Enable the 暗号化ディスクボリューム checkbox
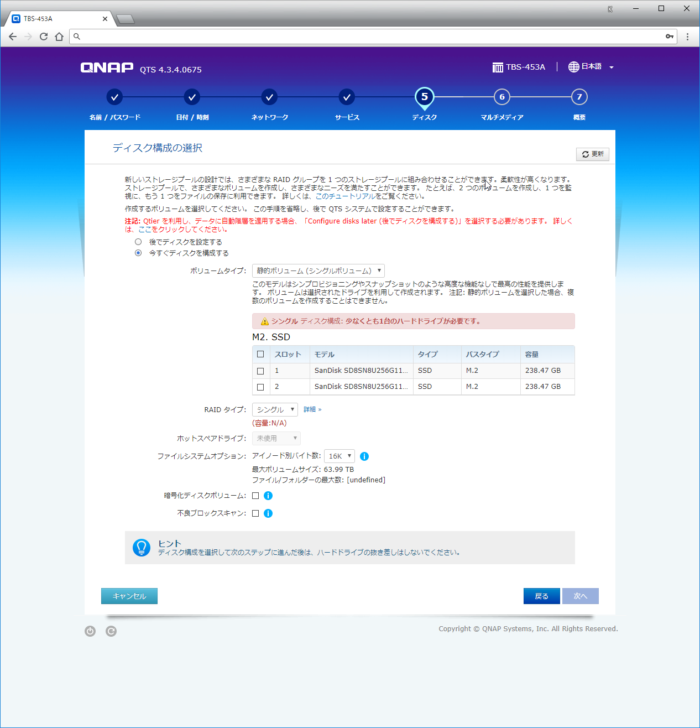Screen dimensions: 700x728 point(255,496)
